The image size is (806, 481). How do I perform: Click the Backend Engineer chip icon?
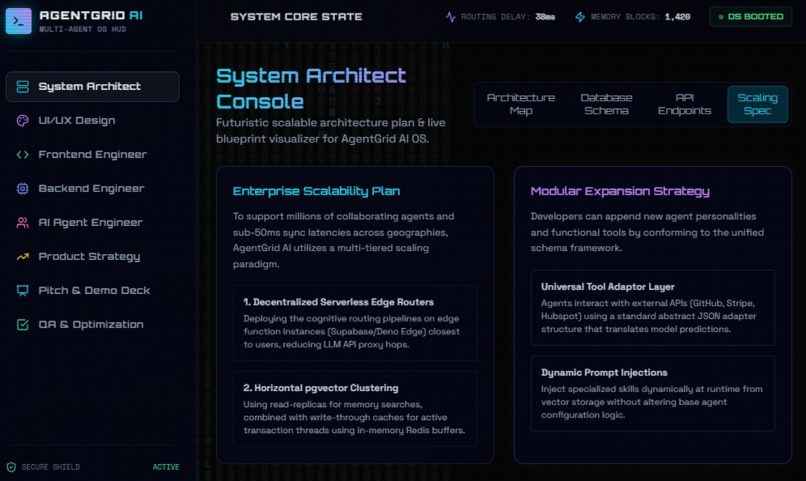(23, 189)
